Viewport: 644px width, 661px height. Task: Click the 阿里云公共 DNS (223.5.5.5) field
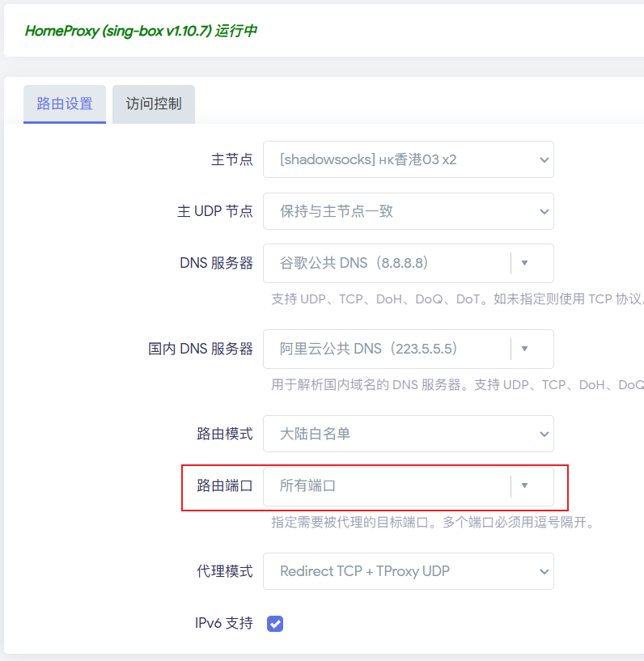tap(387, 349)
